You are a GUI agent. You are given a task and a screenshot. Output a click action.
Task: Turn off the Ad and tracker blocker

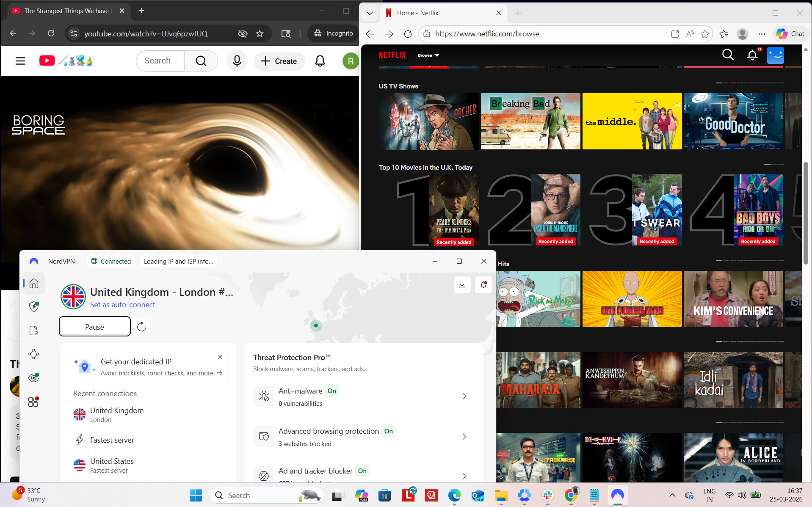362,471
